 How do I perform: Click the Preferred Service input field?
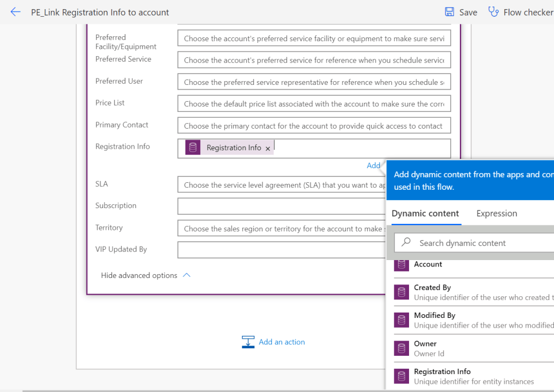pyautogui.click(x=314, y=60)
